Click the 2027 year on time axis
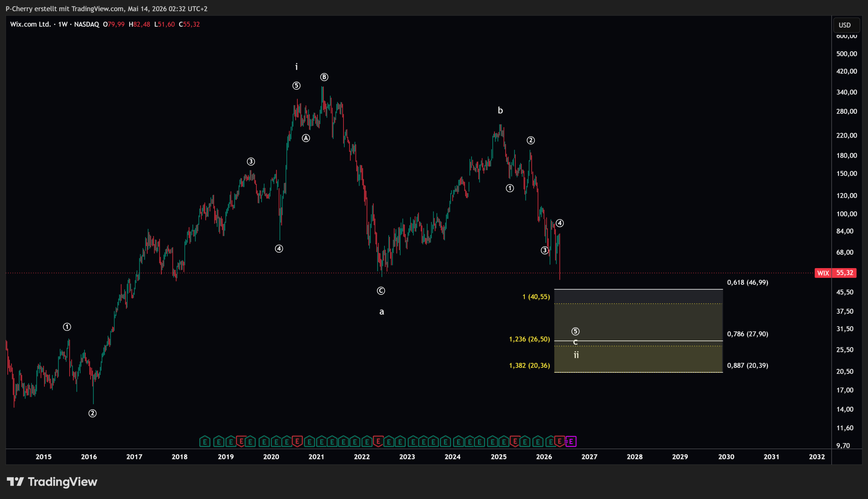This screenshot has height=499, width=868. click(589, 457)
